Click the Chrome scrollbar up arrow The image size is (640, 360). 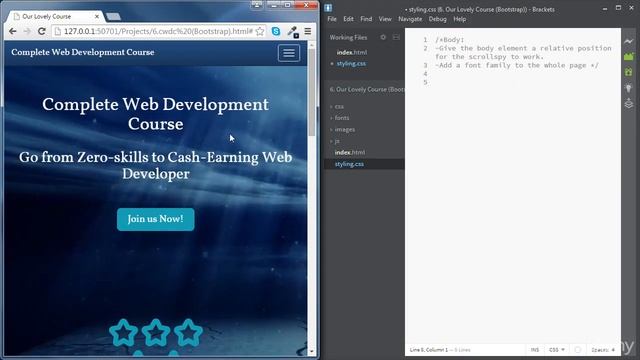click(x=312, y=45)
